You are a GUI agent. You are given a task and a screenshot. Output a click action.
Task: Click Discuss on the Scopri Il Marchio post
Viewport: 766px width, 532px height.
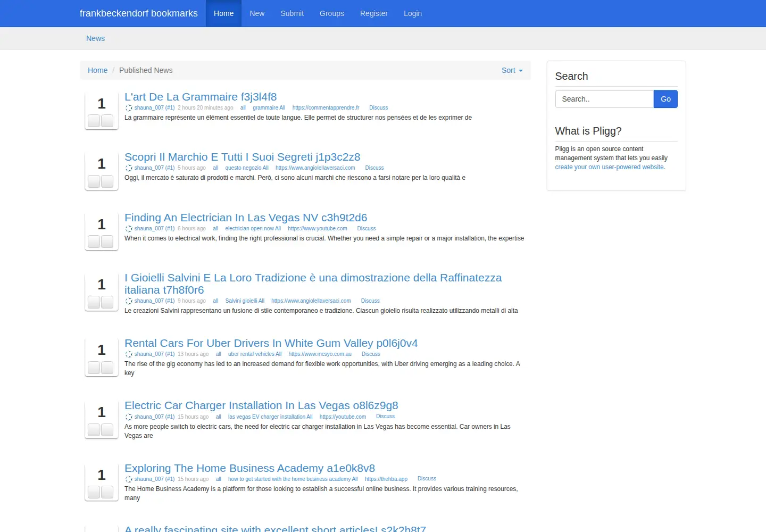[x=374, y=168]
